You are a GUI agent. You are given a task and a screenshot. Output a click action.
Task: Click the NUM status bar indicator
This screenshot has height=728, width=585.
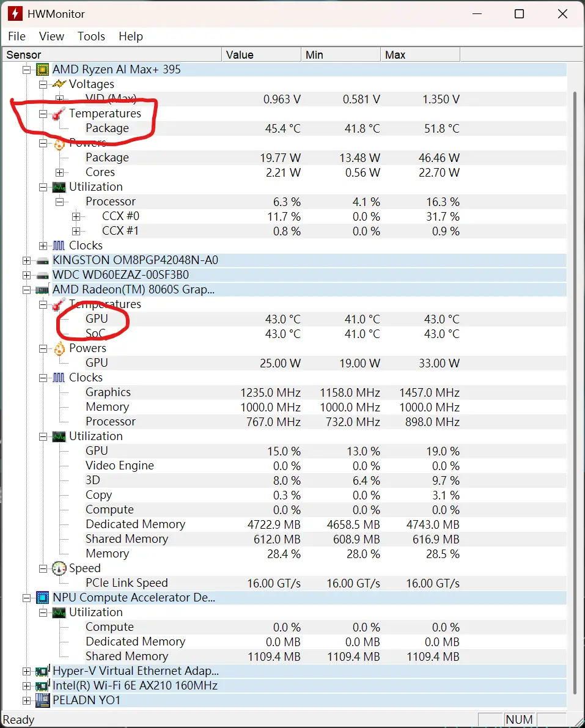tap(519, 719)
